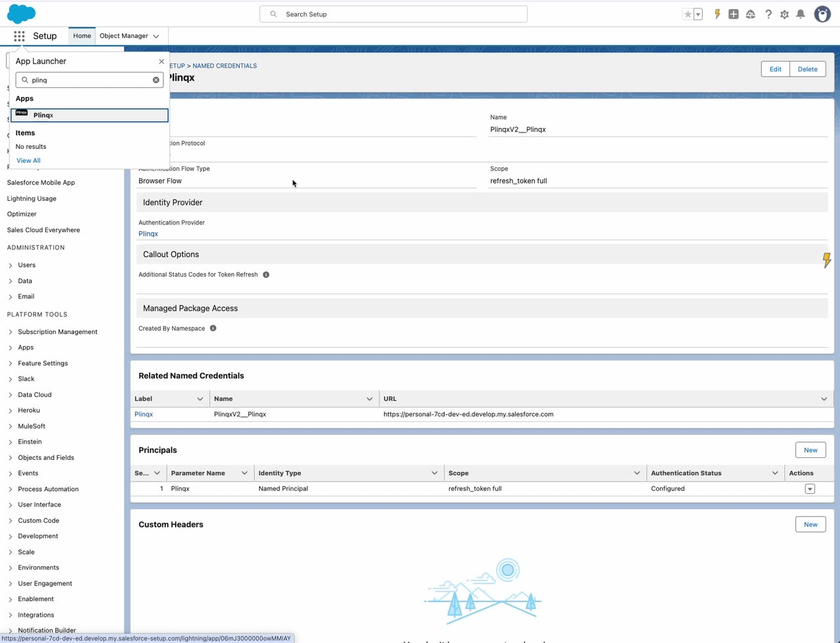Screen dimensions: 840x643
Task: Click the Integrations sidebar item
Action: pyautogui.click(x=36, y=615)
